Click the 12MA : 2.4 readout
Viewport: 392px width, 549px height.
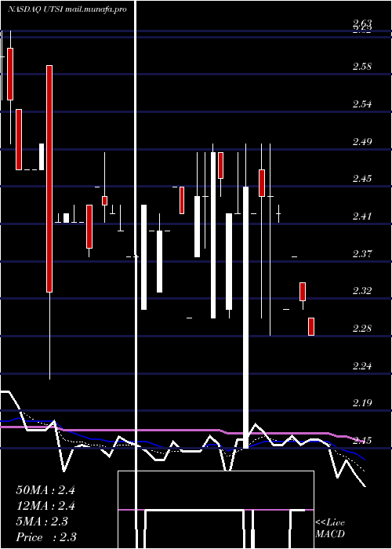point(45,506)
